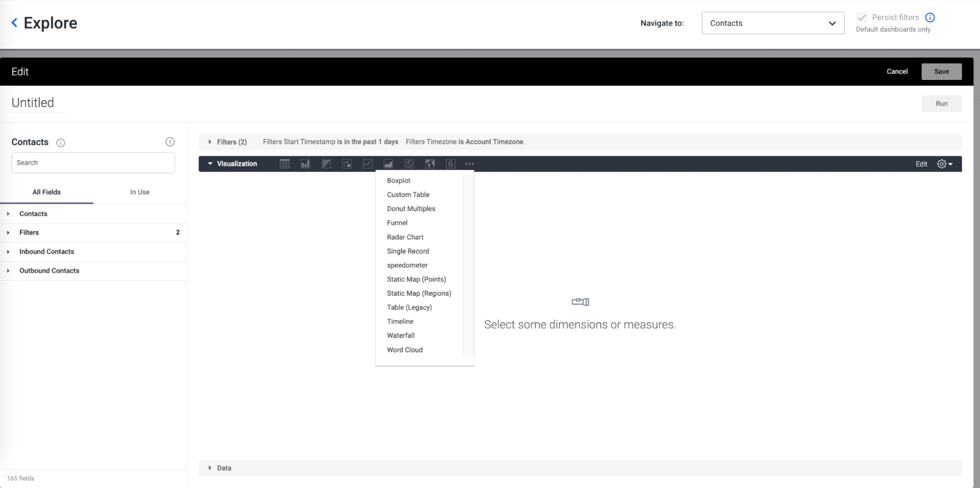Select the scatterplot visualization icon

[347, 164]
